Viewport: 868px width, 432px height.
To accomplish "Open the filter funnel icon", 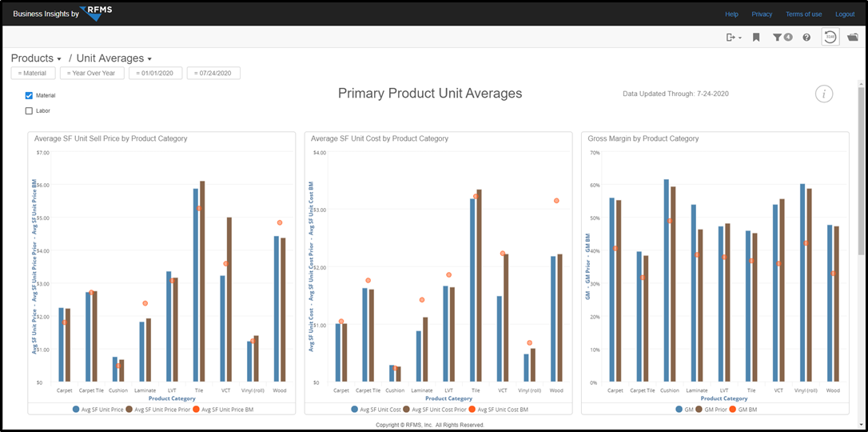I will coord(777,37).
